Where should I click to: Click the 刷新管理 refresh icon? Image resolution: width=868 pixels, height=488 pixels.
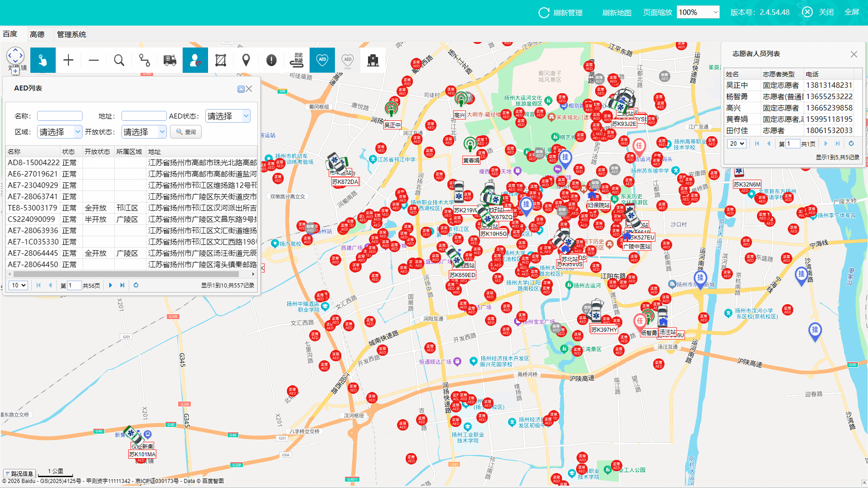pos(544,13)
